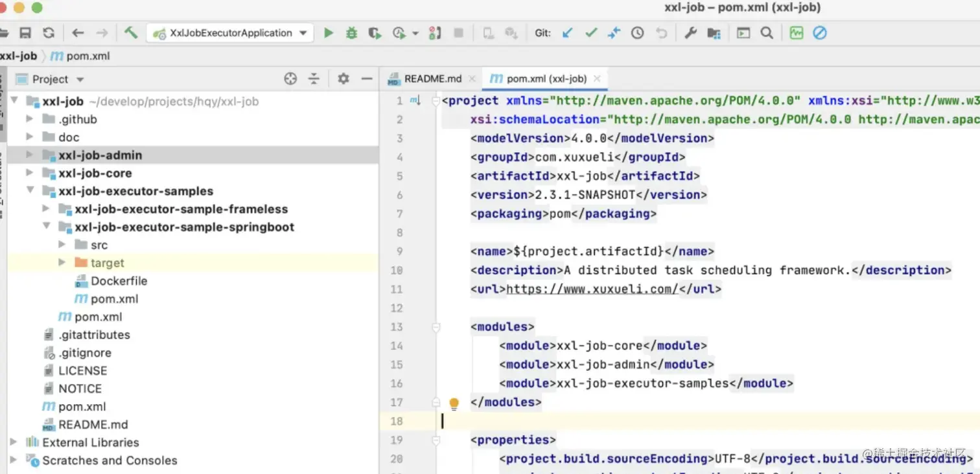Update project via Git blue arrow
The width and height of the screenshot is (980, 474).
568,33
